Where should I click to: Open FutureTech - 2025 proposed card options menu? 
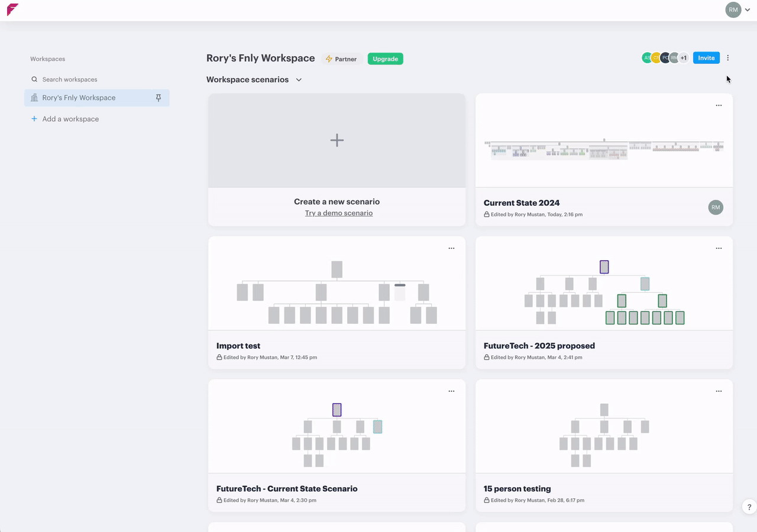719,249
